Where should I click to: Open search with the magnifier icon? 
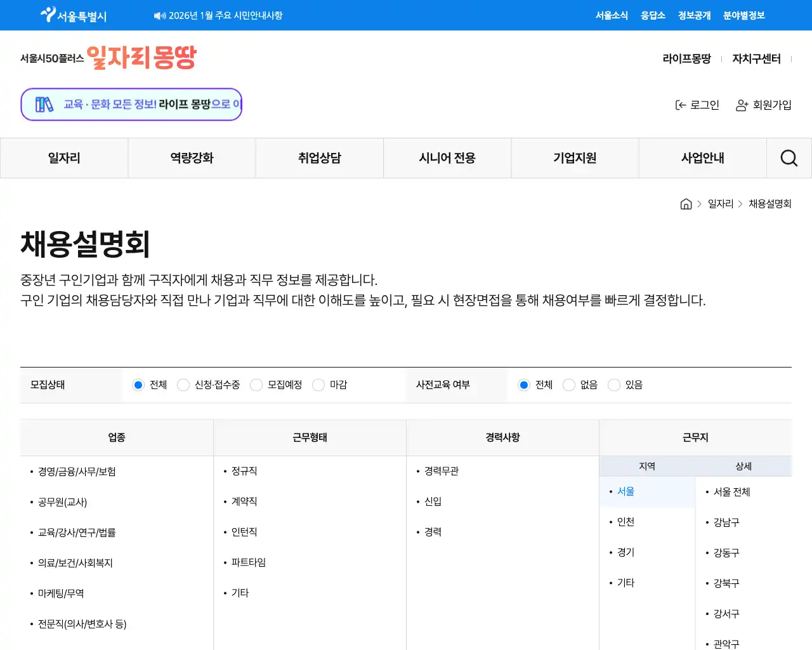tap(789, 157)
